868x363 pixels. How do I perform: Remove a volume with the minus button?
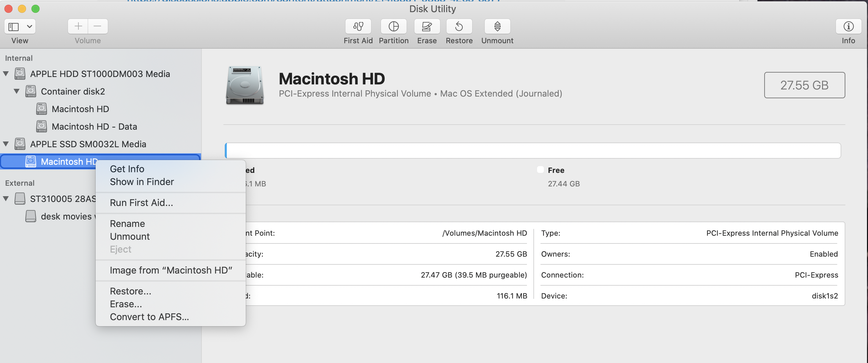point(98,26)
